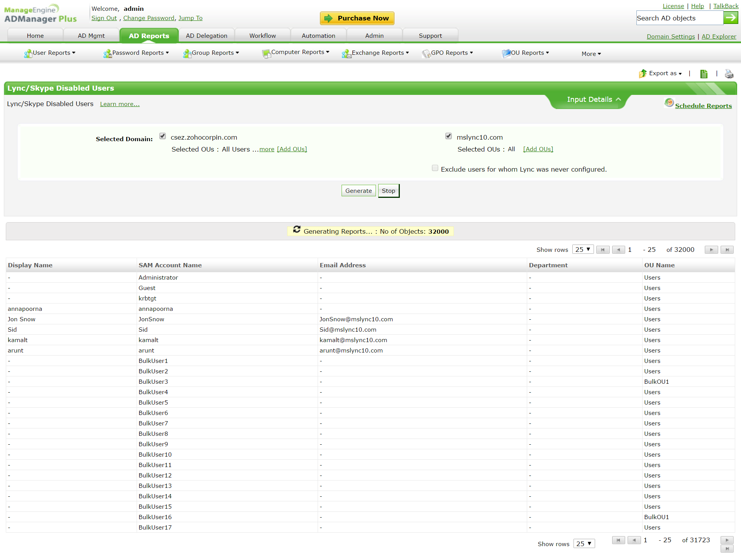Go to next page in top pagination
Viewport: 741px width, 560px height.
pos(711,250)
